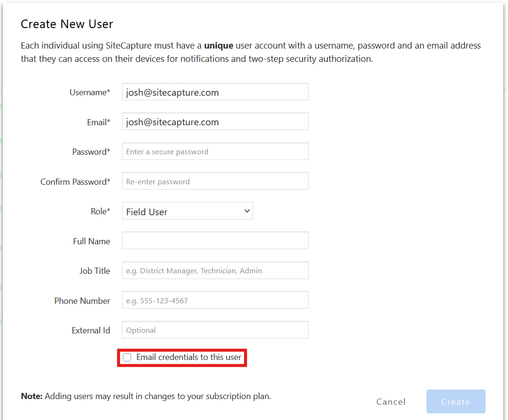Click the 'Password*' field label
The height and width of the screenshot is (420, 508).
pos(91,152)
